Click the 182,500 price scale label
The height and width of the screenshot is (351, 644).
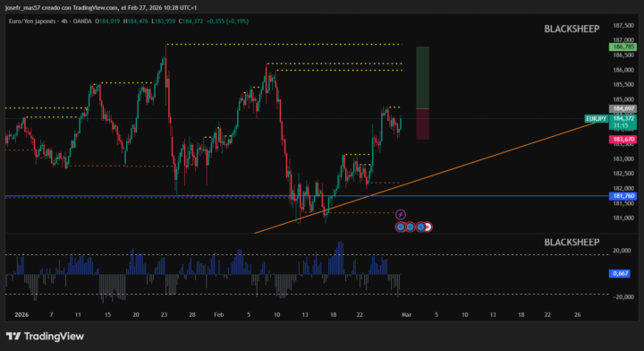623,174
